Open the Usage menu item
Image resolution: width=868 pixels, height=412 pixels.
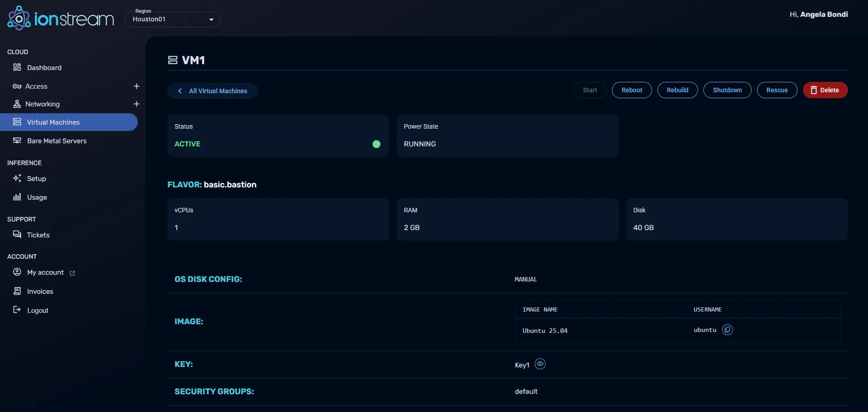[37, 197]
